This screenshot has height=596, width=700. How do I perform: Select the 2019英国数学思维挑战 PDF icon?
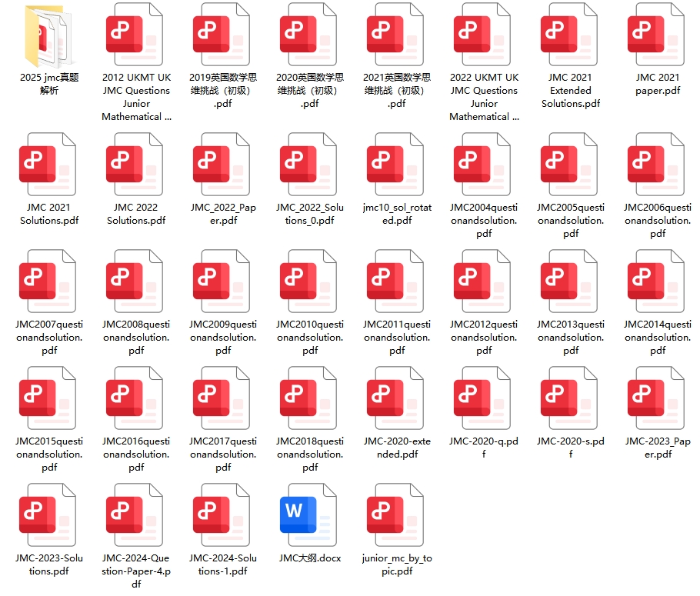click(x=222, y=35)
